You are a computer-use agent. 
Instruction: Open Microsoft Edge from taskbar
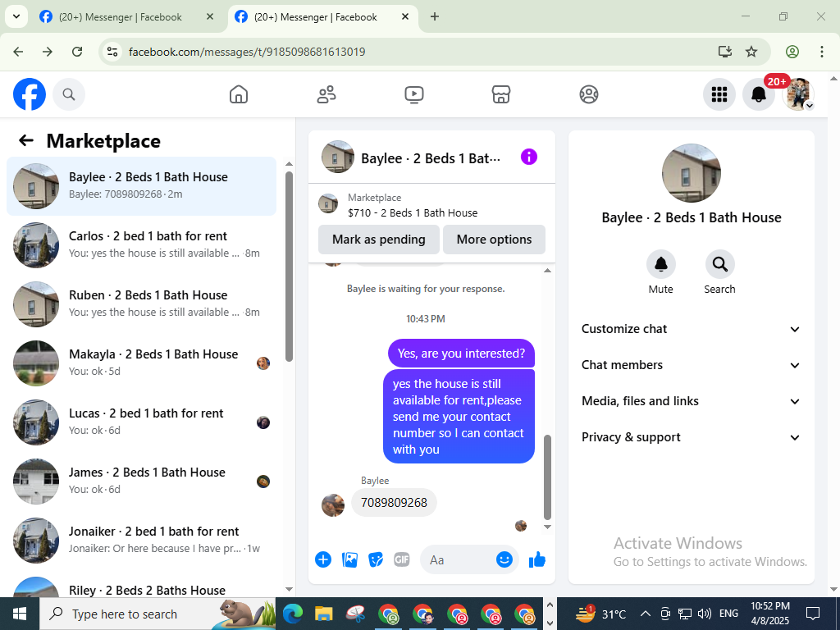293,614
